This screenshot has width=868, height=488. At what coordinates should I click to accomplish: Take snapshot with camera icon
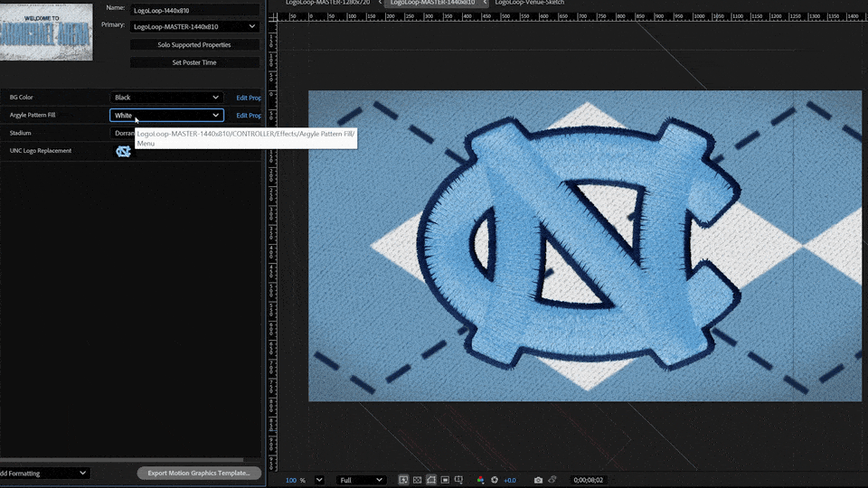click(x=538, y=480)
